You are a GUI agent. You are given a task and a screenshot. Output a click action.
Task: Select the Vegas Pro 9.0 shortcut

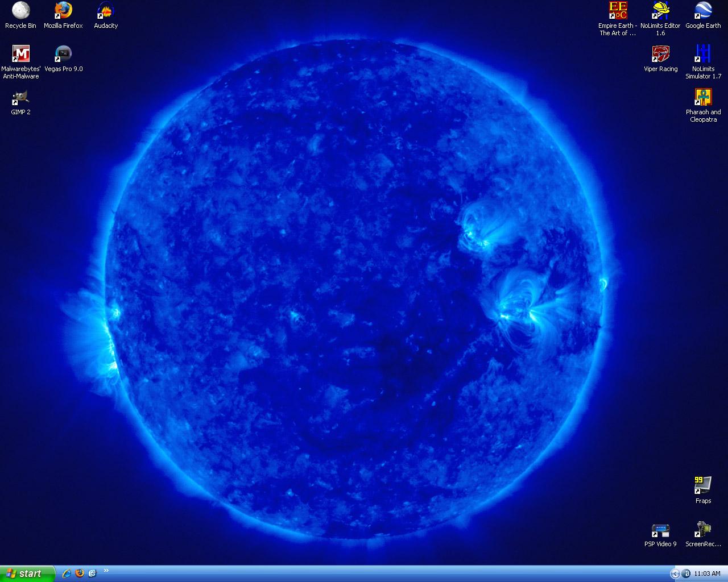pyautogui.click(x=63, y=59)
